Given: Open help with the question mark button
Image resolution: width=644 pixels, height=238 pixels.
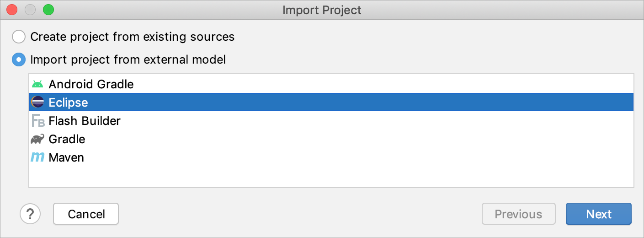Looking at the screenshot, I should coord(30,214).
